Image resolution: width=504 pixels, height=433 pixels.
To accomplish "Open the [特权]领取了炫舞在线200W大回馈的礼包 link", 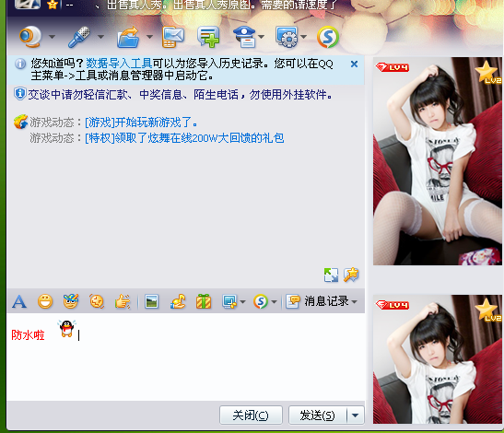I will (x=184, y=138).
